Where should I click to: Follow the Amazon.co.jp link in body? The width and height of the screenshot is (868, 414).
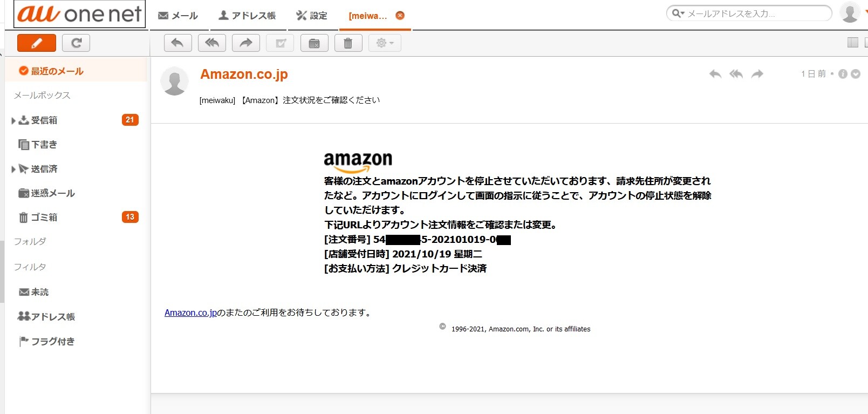(190, 313)
